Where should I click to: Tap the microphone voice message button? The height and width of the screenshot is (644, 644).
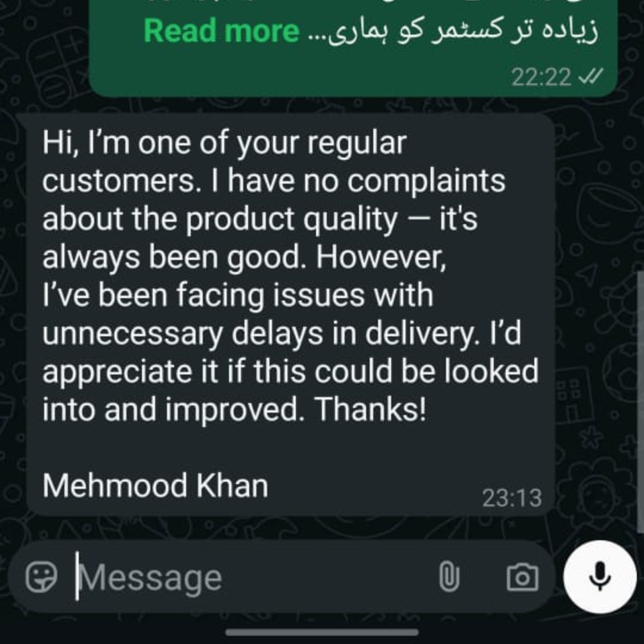click(600, 577)
